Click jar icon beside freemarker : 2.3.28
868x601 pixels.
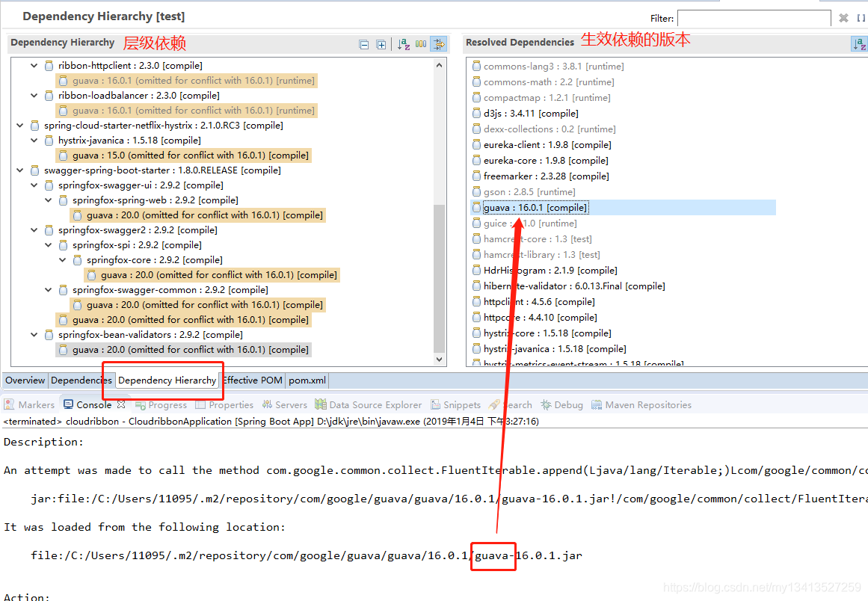[x=477, y=176]
